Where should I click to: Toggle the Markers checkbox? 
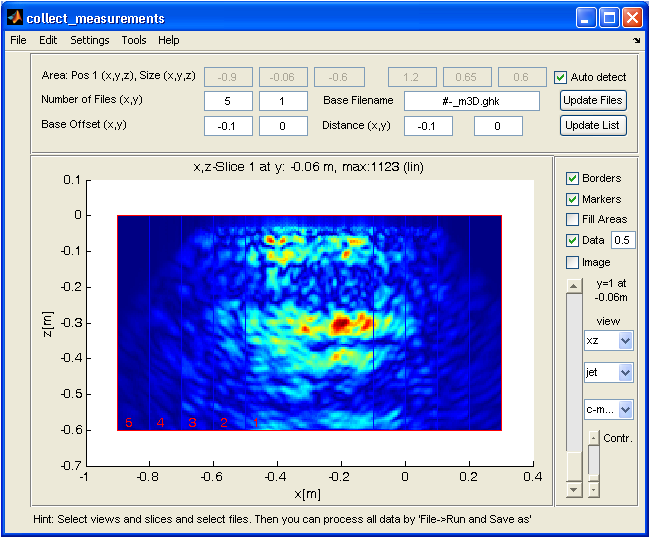(x=572, y=199)
